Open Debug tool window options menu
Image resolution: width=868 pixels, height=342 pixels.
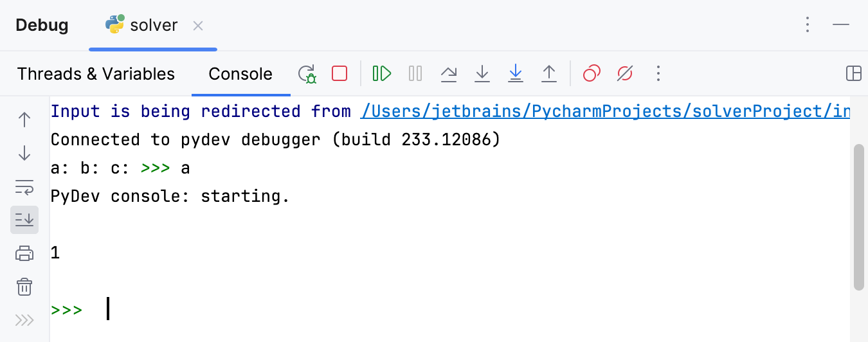(x=808, y=25)
